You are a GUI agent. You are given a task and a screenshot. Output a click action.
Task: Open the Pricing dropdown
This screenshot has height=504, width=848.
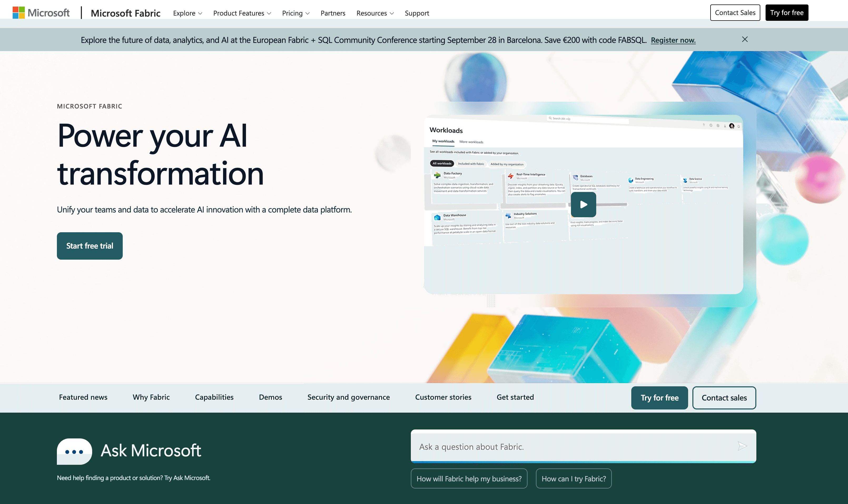coord(296,13)
